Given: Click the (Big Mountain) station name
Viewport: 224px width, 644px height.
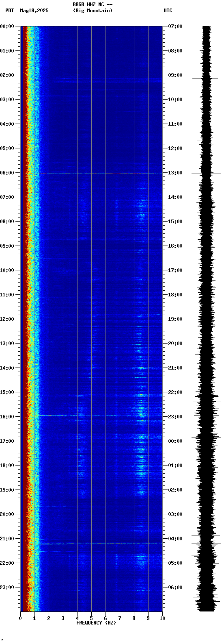Looking at the screenshot, I should (93, 11).
